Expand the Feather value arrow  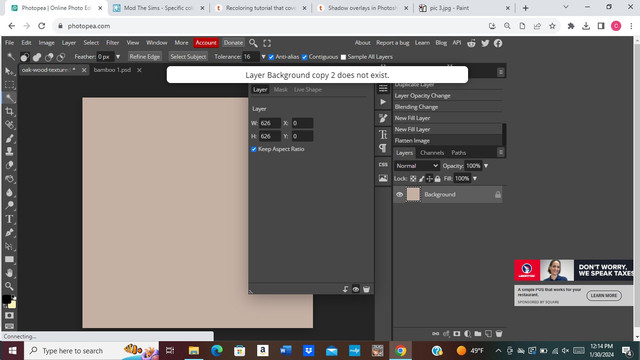click(x=118, y=57)
